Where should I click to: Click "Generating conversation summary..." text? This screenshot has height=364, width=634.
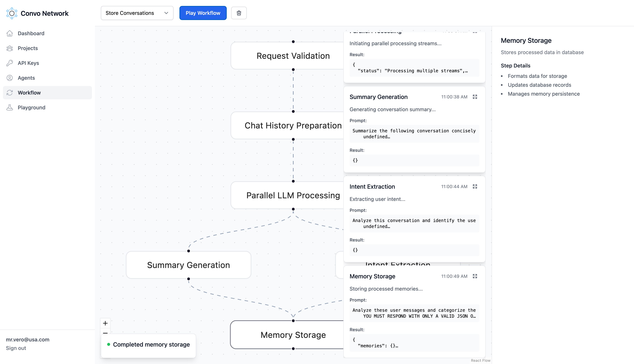tap(392, 110)
